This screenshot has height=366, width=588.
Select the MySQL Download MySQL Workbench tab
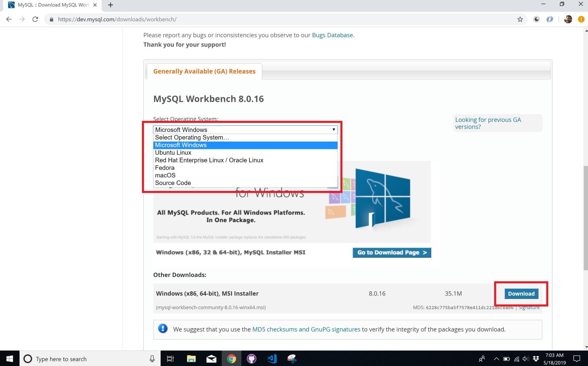point(53,5)
